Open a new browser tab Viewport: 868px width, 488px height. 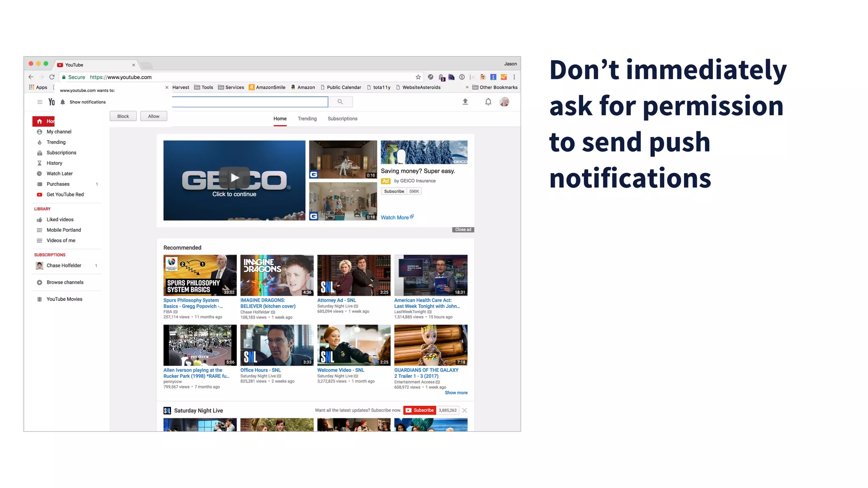(x=147, y=65)
